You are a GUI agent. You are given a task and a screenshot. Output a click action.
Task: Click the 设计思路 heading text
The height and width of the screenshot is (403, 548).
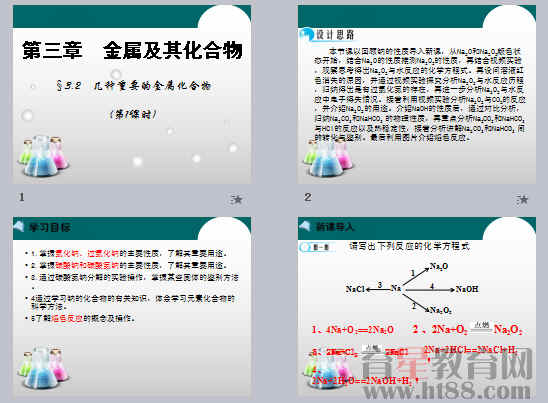click(335, 35)
